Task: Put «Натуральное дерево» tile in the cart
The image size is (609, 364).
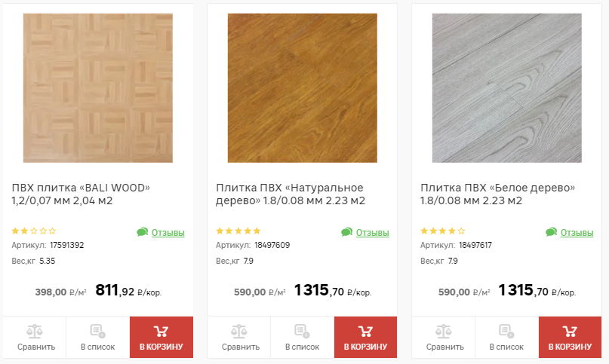Action: click(x=365, y=337)
